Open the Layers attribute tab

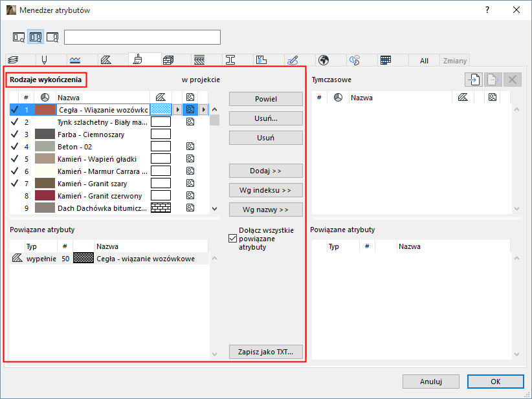[13, 60]
